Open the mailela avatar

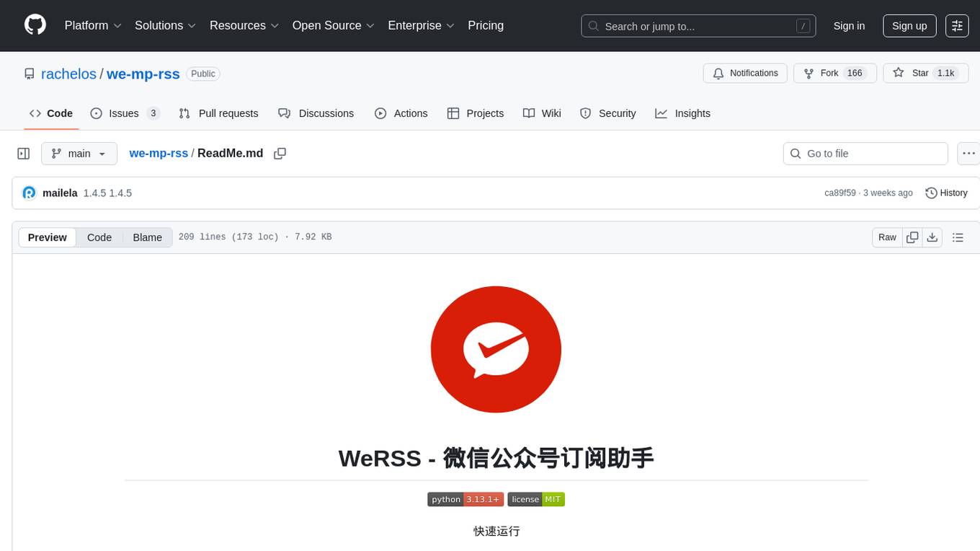pos(30,193)
